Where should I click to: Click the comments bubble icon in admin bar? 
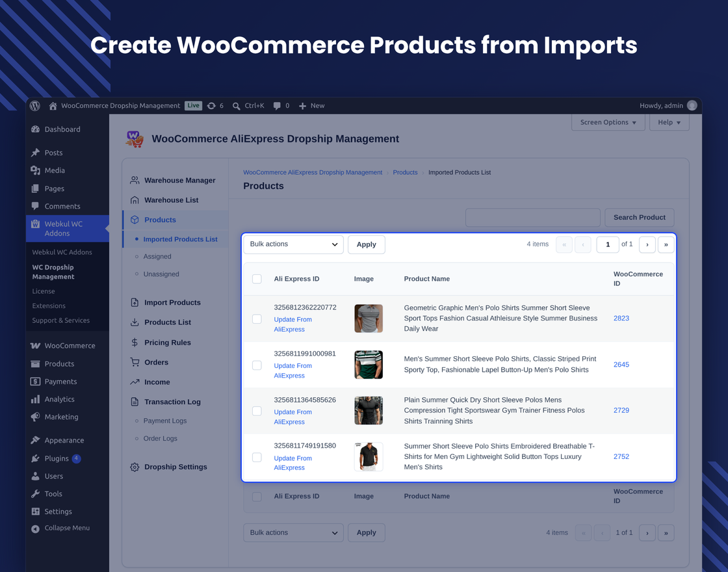coord(277,106)
